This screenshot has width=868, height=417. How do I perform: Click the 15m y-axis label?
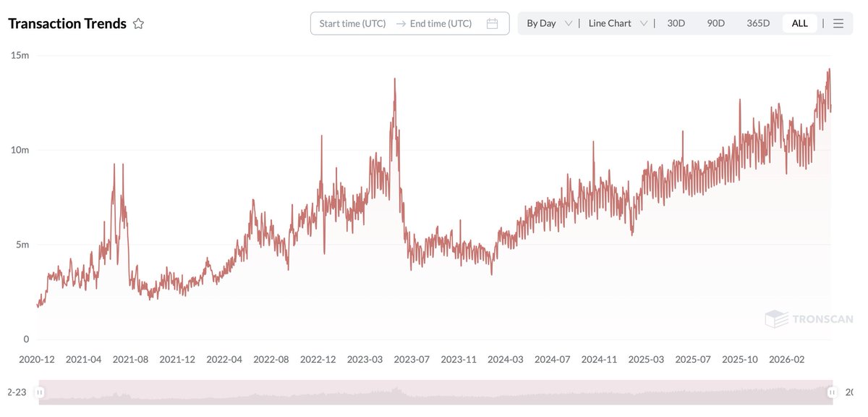click(x=20, y=55)
